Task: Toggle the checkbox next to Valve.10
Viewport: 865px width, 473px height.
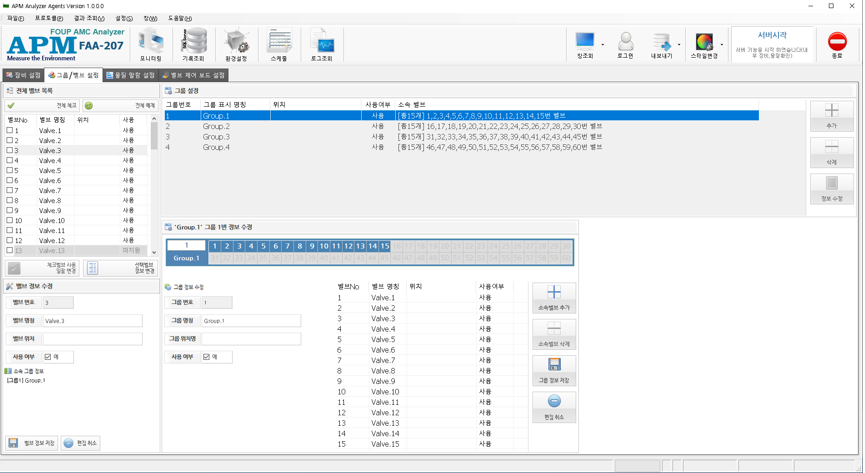Action: click(x=10, y=221)
